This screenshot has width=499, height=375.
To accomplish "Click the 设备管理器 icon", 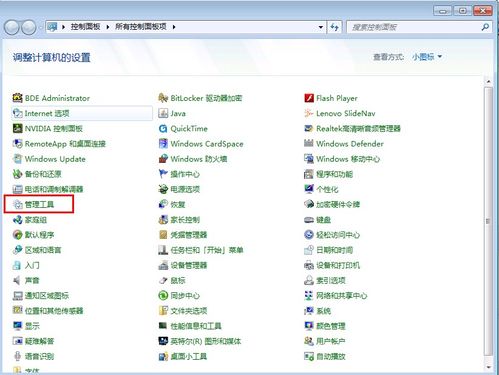I will 163,265.
